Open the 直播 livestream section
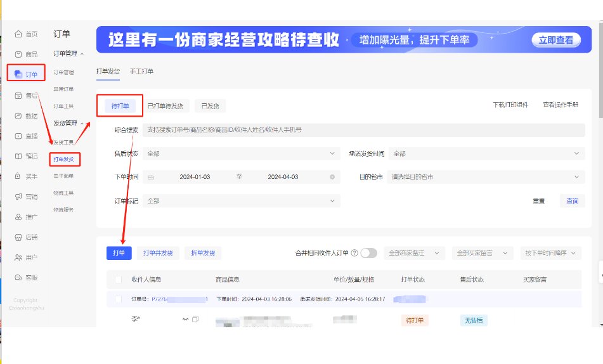Image resolution: width=603 pixels, height=364 pixels. click(19, 136)
